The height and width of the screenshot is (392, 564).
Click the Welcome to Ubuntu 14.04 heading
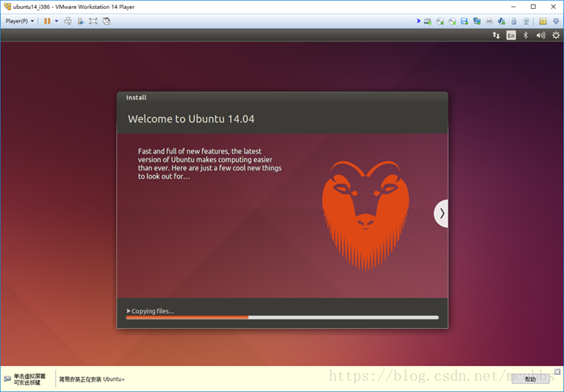[x=191, y=119]
